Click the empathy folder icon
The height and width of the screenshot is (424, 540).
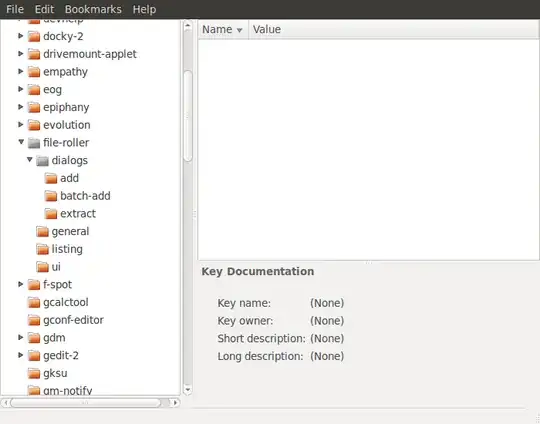point(34,72)
